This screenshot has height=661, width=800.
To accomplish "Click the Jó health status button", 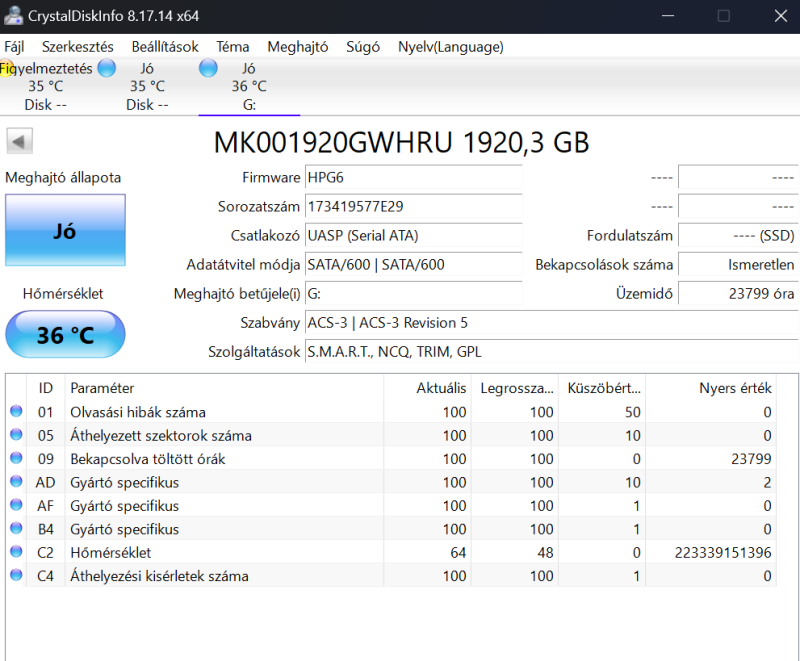I will 65,230.
